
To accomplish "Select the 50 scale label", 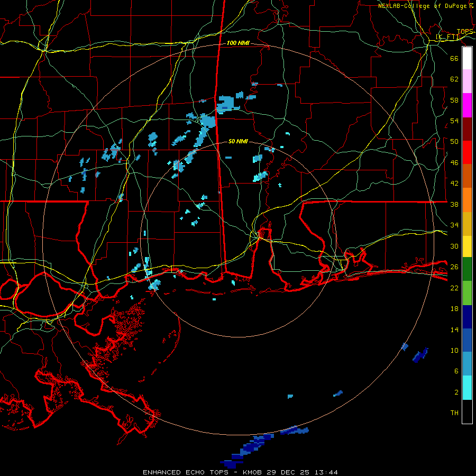I will pyautogui.click(x=454, y=141).
